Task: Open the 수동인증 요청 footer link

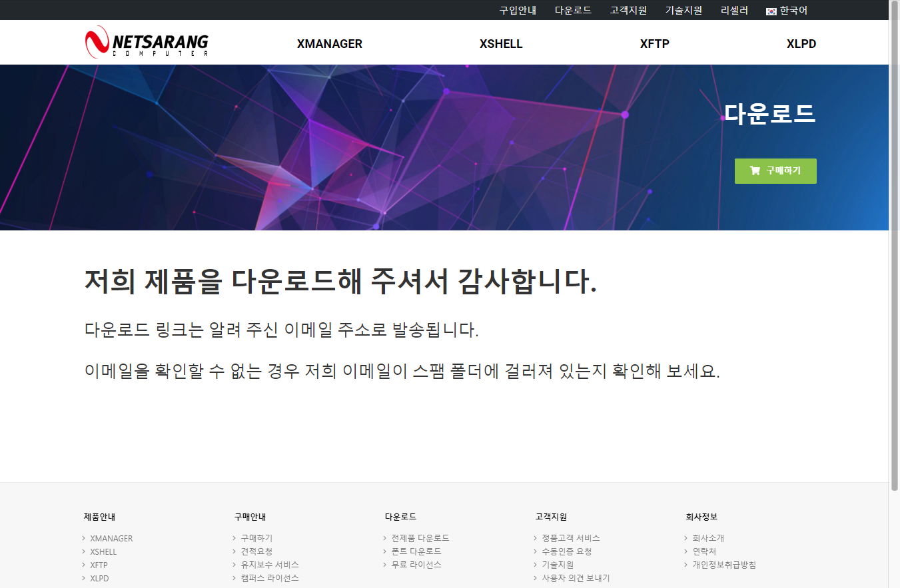Action: click(567, 551)
